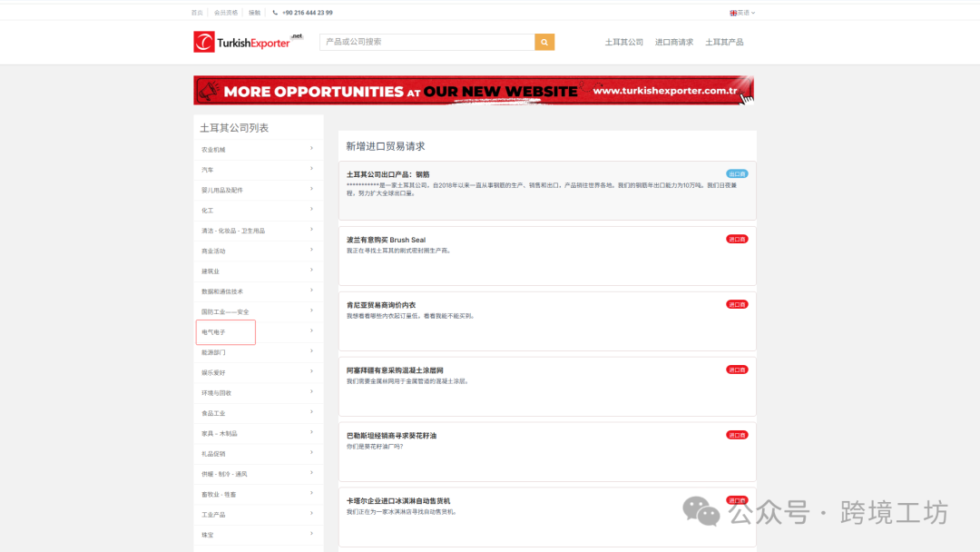Image resolution: width=980 pixels, height=552 pixels.
Task: Click the orange search magnifier button
Action: 544,42
